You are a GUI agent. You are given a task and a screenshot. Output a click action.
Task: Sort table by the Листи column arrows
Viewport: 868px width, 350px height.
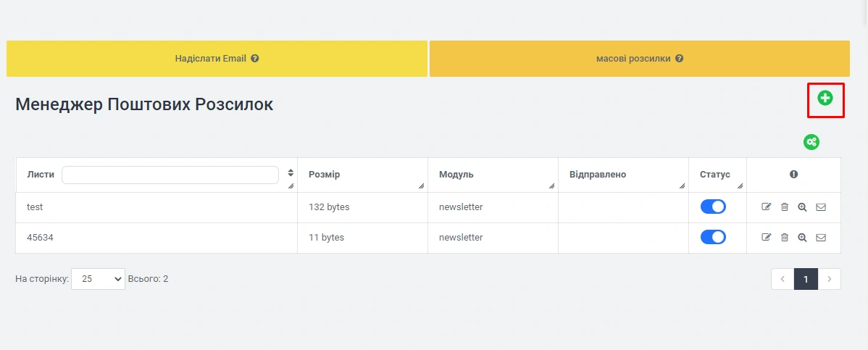tap(291, 173)
